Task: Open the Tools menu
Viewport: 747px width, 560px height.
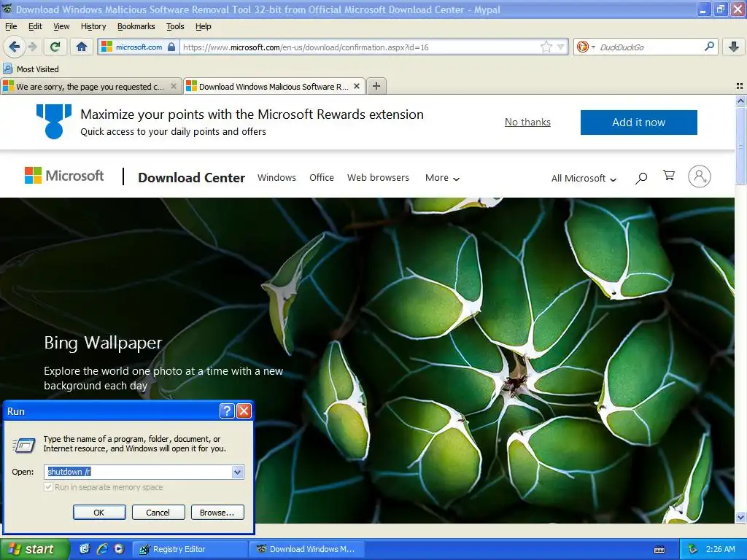Action: click(x=175, y=26)
